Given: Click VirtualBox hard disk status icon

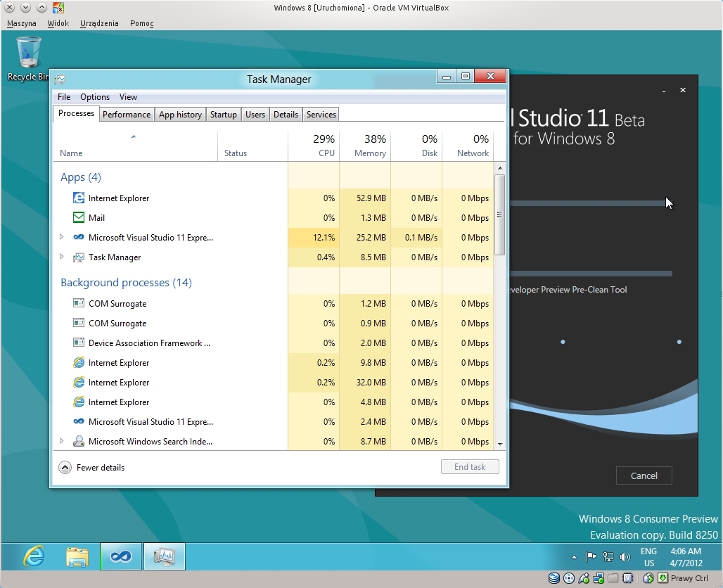Looking at the screenshot, I should pos(554,578).
